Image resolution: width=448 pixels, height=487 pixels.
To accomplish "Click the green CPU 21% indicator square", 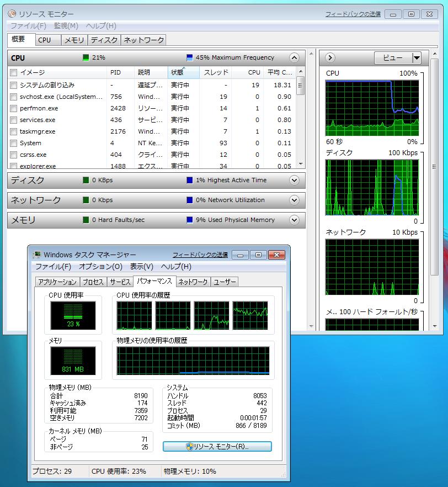I will point(86,57).
